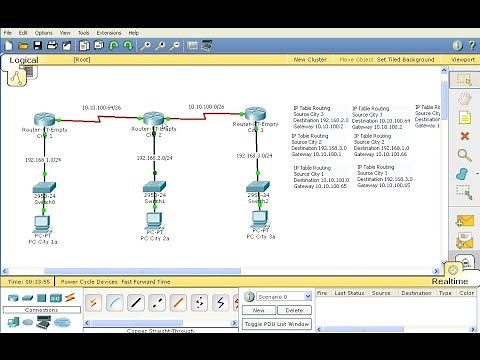Click the Viewport button
The width and height of the screenshot is (480, 360).
(463, 60)
